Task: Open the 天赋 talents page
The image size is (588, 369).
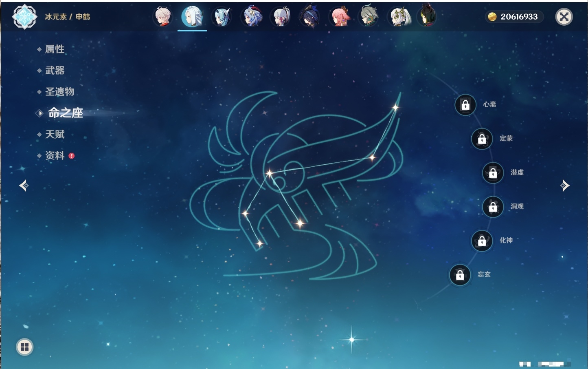Action: pos(55,134)
